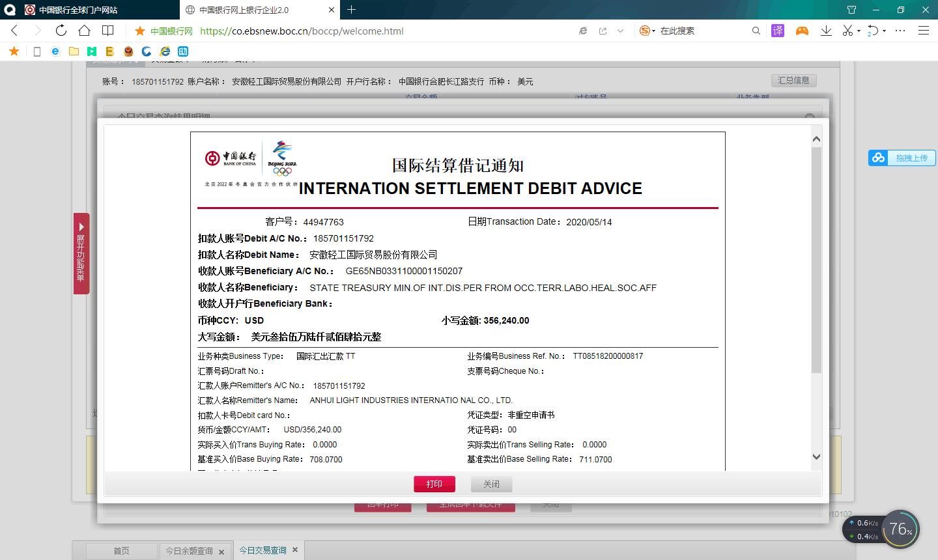Screen dimensions: 938x560
Task: Open dropdown arrow next to undo-close icon
Action: 884,31
